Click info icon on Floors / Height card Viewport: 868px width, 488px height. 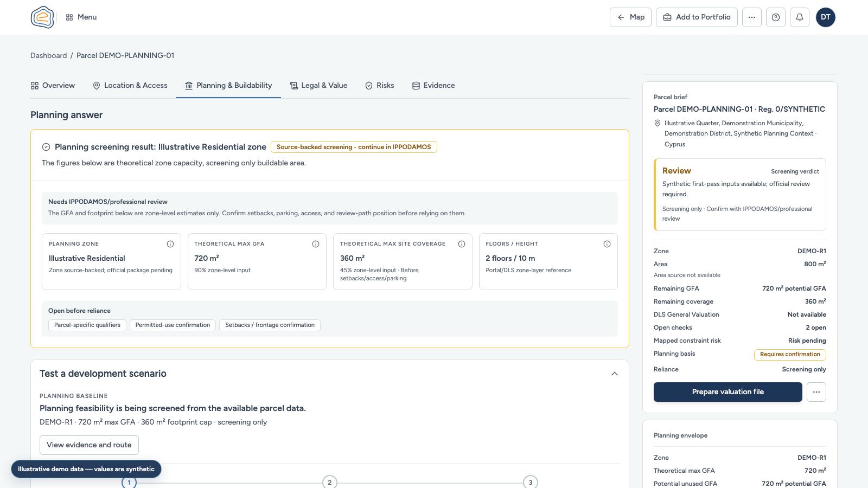coord(607,244)
